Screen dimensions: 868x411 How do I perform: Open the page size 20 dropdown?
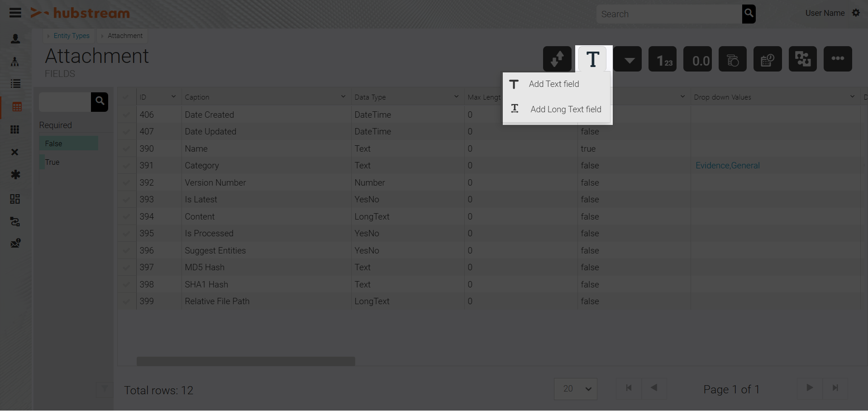pos(576,389)
